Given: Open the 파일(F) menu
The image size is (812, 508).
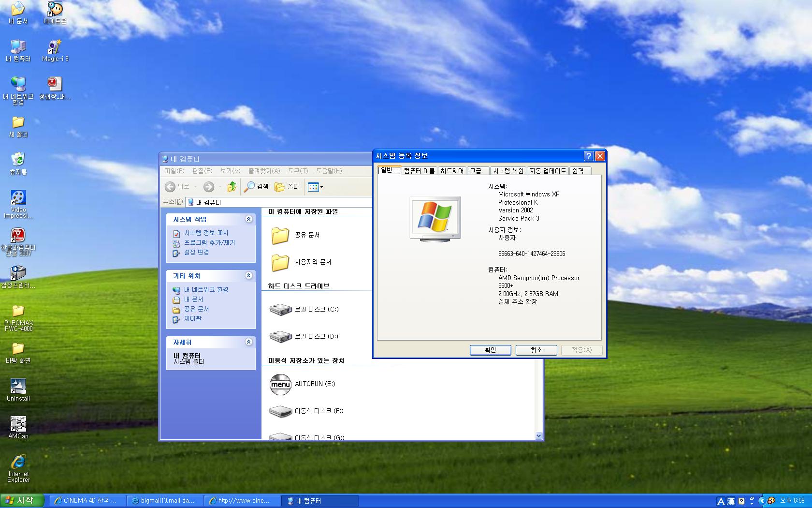Looking at the screenshot, I should tap(174, 171).
